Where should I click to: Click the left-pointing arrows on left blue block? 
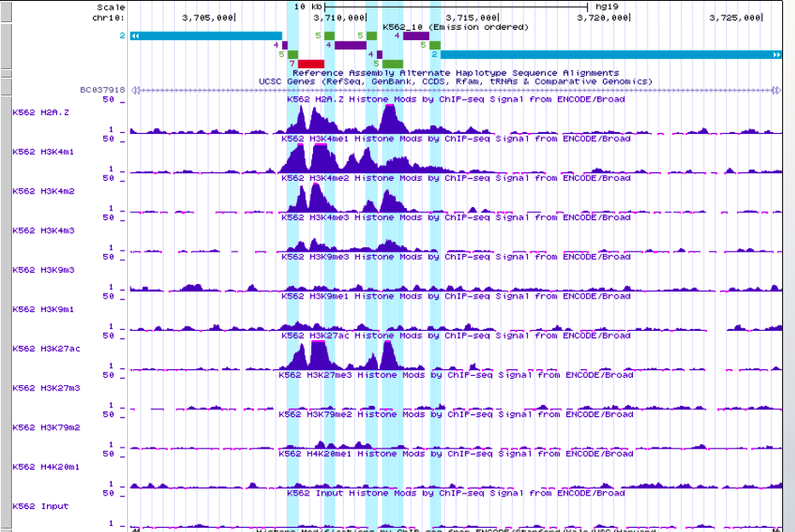tap(135, 36)
